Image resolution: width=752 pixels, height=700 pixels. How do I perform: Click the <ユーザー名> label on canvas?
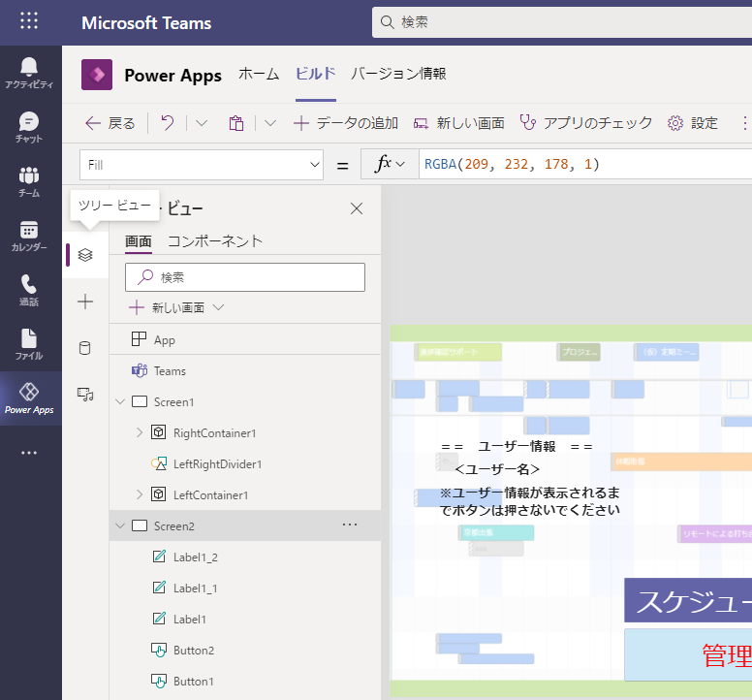point(497,468)
